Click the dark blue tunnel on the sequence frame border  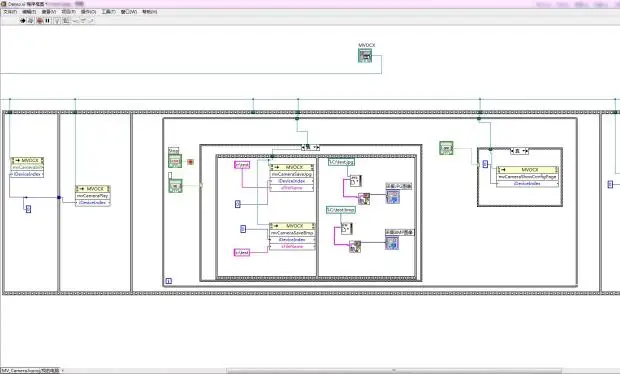pos(59,197)
